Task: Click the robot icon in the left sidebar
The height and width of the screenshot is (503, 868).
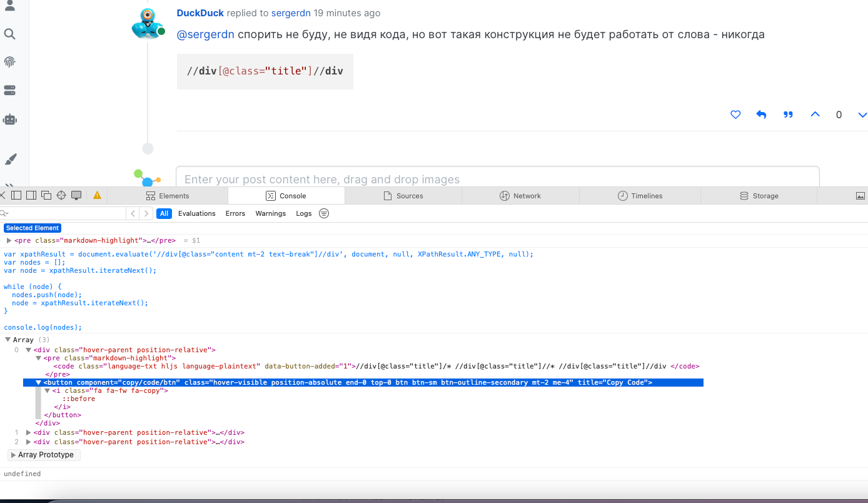Action: point(9,119)
